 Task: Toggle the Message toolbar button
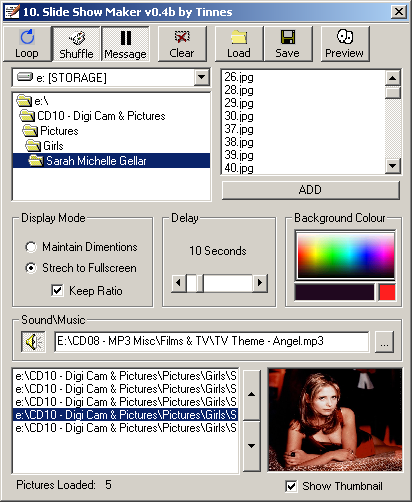coord(125,44)
